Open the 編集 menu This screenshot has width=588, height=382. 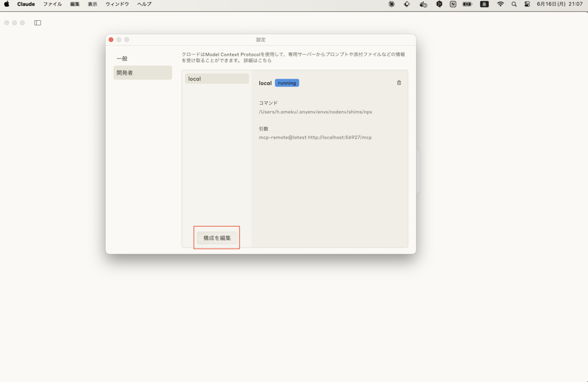coord(75,4)
